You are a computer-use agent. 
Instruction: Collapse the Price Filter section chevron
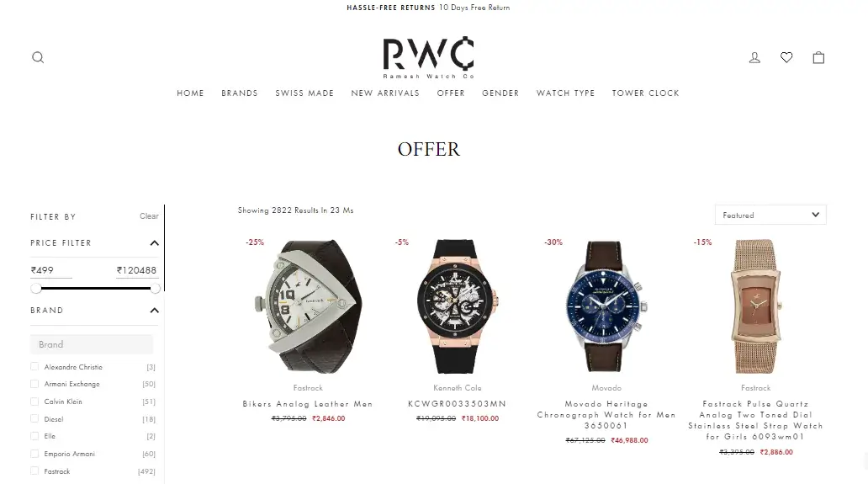pyautogui.click(x=155, y=243)
